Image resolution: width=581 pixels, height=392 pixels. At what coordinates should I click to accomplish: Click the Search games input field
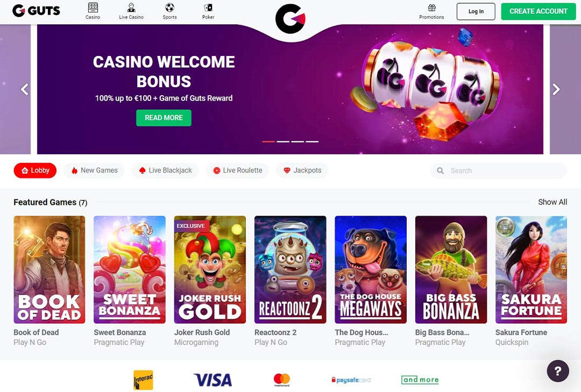tap(499, 171)
